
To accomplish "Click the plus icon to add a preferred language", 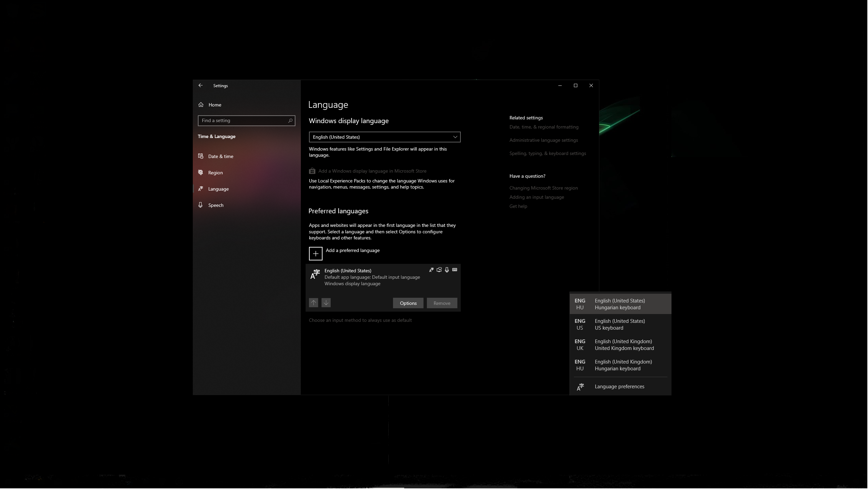I will 316,254.
